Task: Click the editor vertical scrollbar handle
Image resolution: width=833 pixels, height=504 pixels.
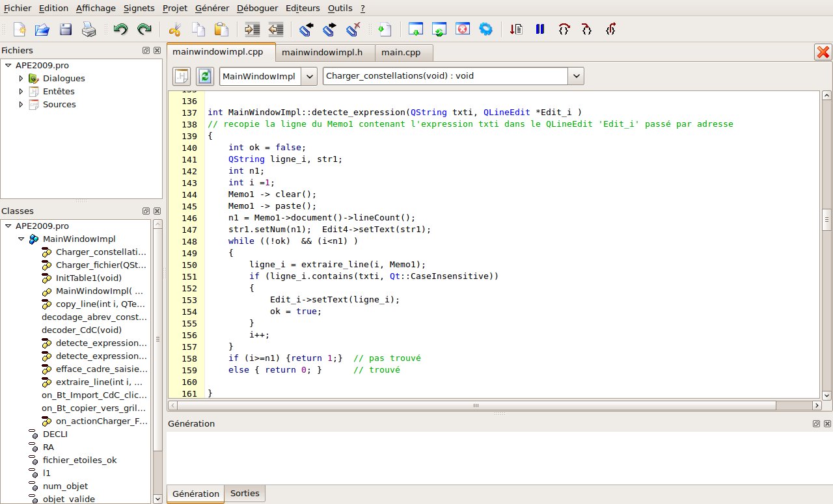Action: click(x=826, y=220)
